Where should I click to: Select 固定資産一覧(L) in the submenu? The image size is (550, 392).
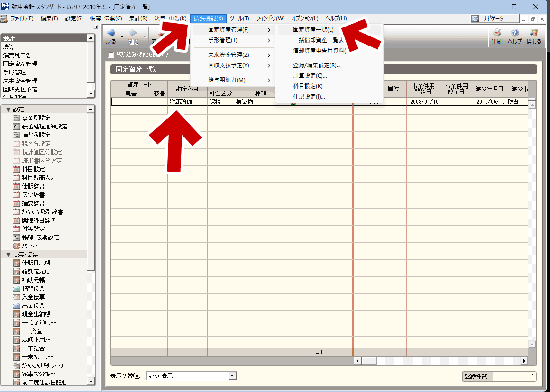click(x=313, y=30)
